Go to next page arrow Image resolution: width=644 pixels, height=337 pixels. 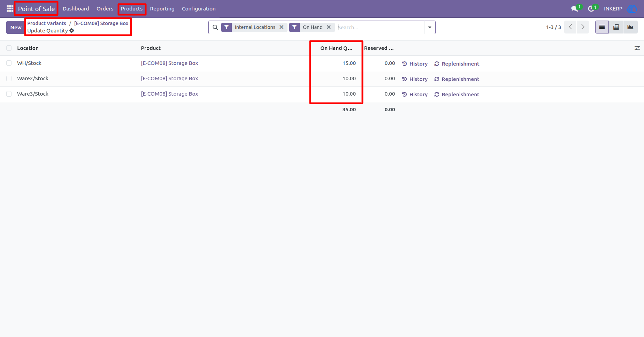tap(583, 27)
